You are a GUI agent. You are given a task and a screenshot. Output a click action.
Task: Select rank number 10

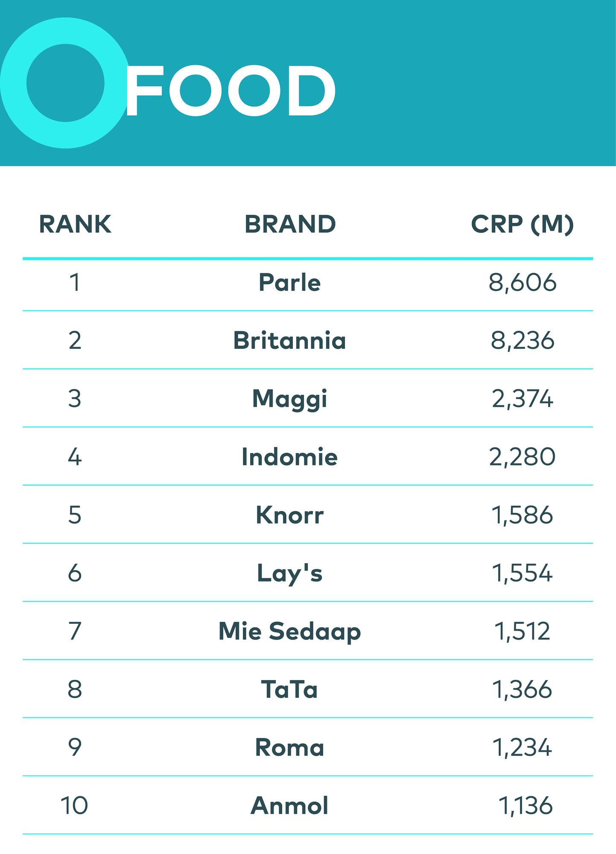[75, 806]
